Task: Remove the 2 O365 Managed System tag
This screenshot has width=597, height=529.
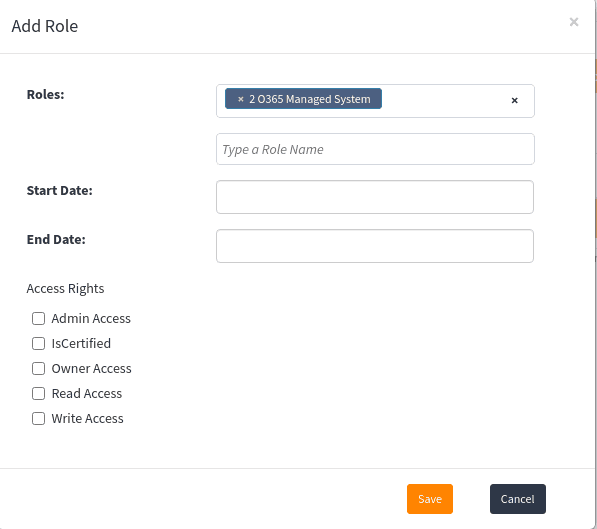Action: (x=240, y=99)
